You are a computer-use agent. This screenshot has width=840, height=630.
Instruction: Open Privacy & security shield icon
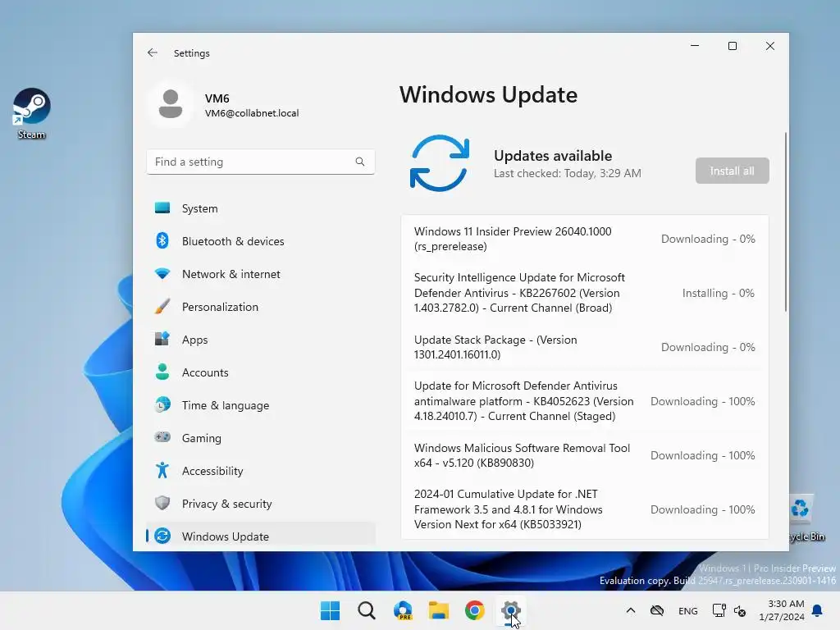pos(162,503)
